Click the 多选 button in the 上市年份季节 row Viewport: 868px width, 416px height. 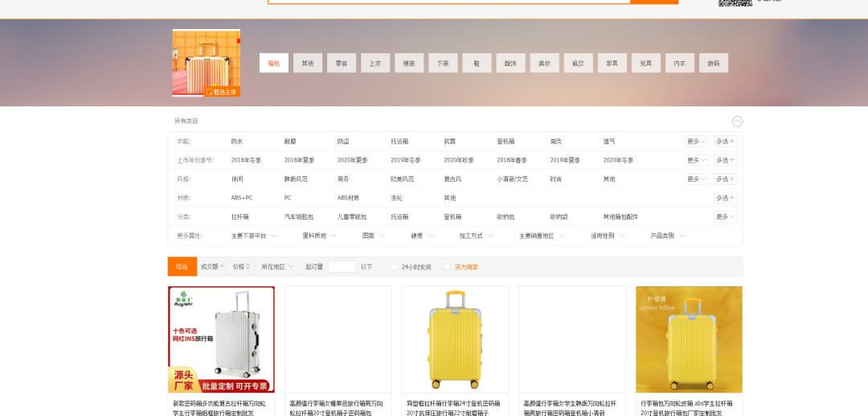click(726, 160)
